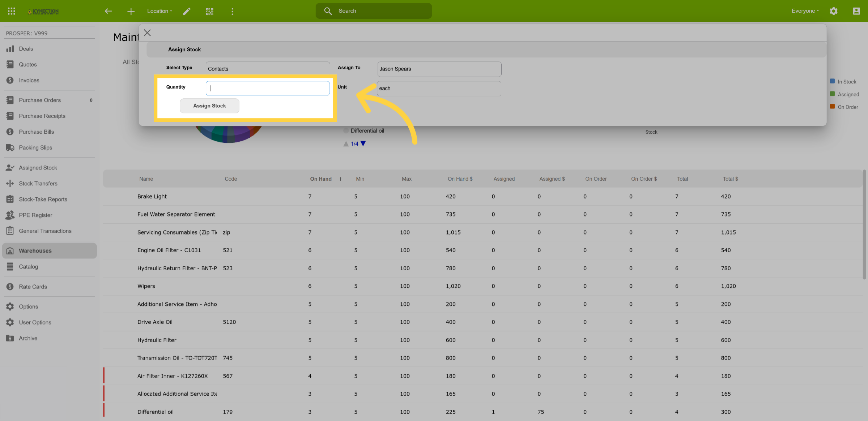This screenshot has height=421, width=868.
Task: Open Warehouses in sidebar
Action: click(50, 251)
